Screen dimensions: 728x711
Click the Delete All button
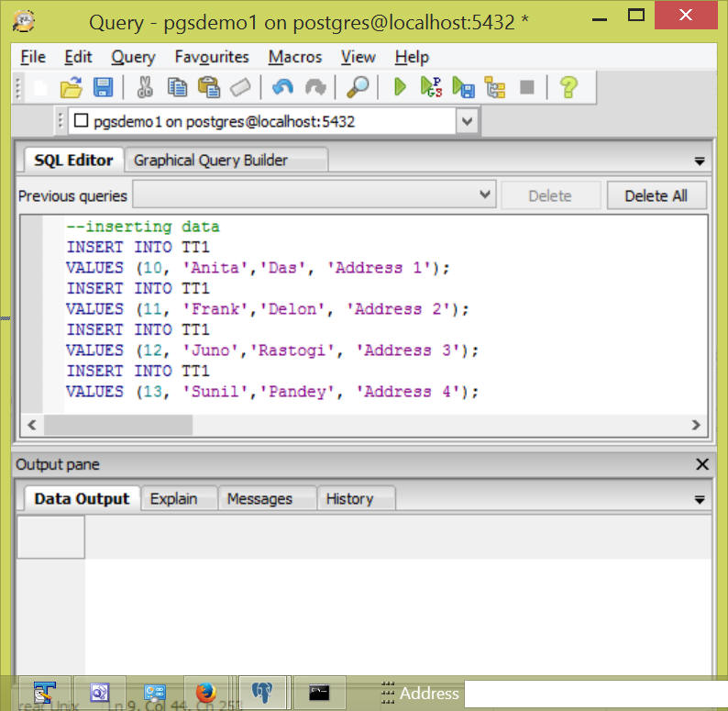656,195
